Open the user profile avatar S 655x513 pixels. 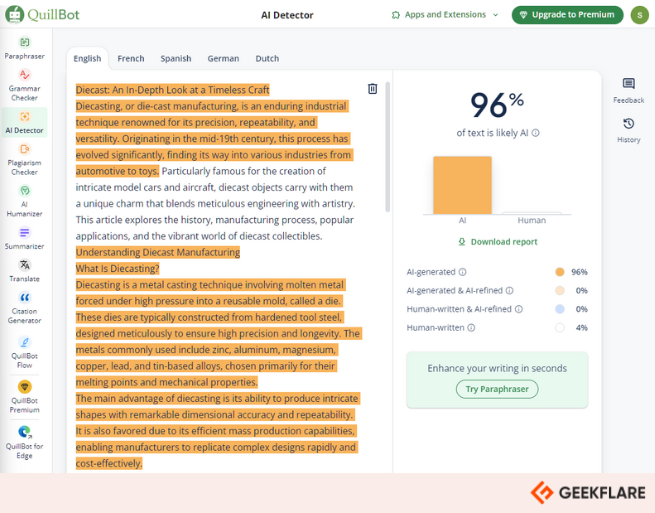pos(639,15)
